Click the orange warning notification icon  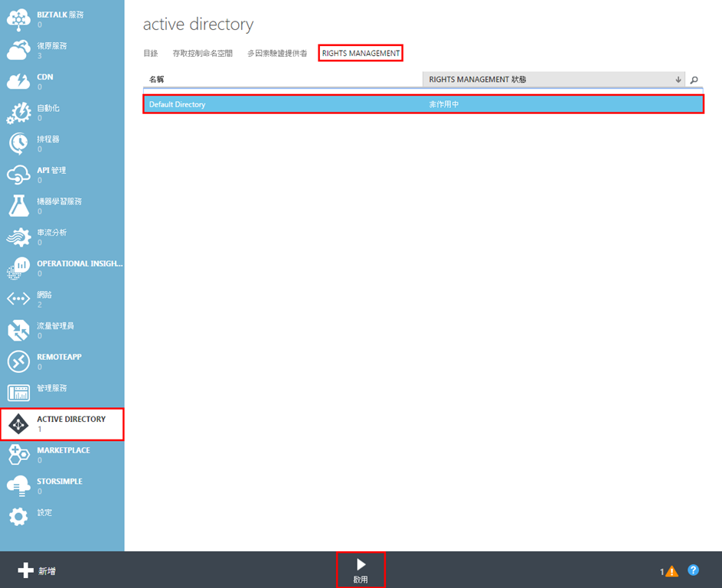(x=671, y=571)
